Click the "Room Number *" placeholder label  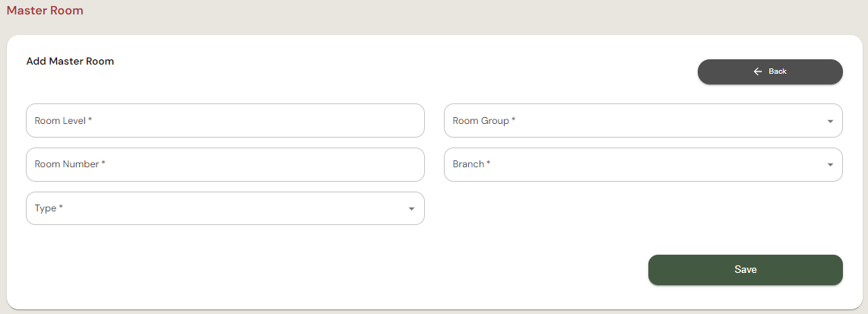tap(70, 164)
